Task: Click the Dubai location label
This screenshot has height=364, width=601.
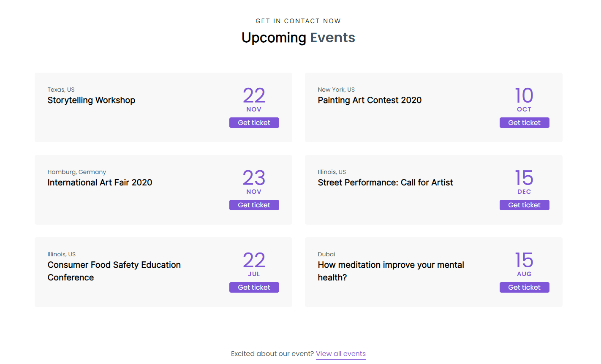Action: [326, 254]
